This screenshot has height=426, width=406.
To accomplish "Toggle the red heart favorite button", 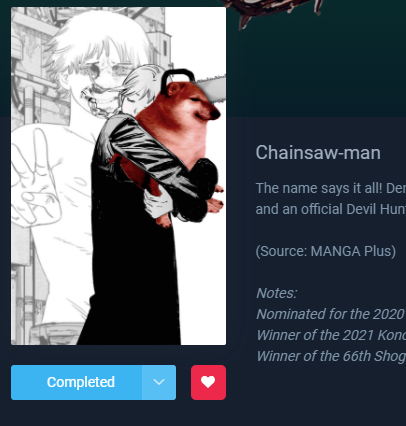I will pyautogui.click(x=208, y=382).
